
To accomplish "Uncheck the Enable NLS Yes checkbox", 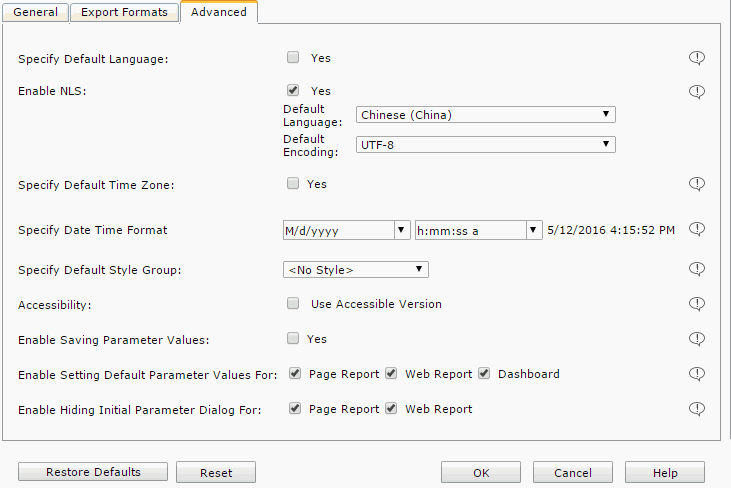I will coord(293,90).
